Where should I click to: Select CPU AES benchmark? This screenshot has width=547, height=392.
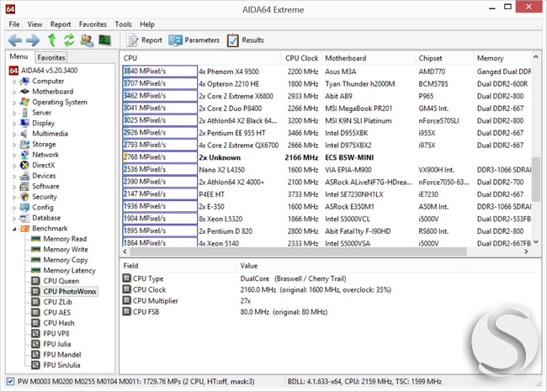coord(57,312)
